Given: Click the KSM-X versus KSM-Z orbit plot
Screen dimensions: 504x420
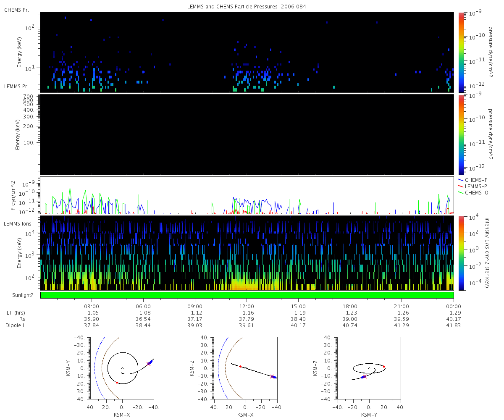Looking at the screenshot, I should pos(246,368).
